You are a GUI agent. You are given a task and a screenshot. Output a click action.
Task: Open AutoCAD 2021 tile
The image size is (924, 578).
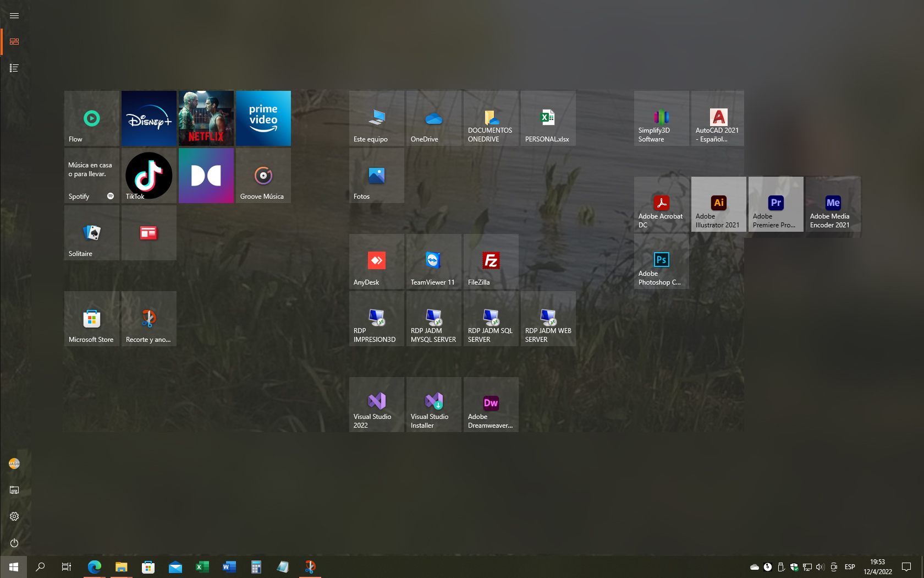717,118
